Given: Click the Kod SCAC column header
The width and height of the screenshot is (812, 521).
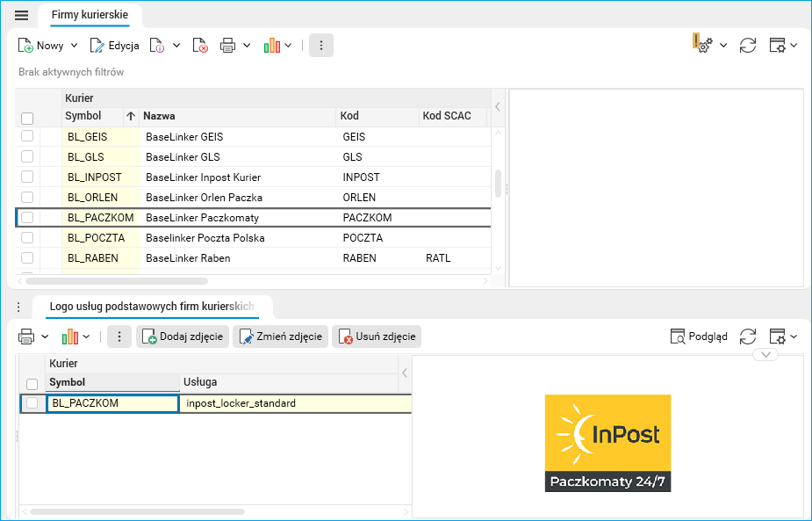Looking at the screenshot, I should point(453,116).
